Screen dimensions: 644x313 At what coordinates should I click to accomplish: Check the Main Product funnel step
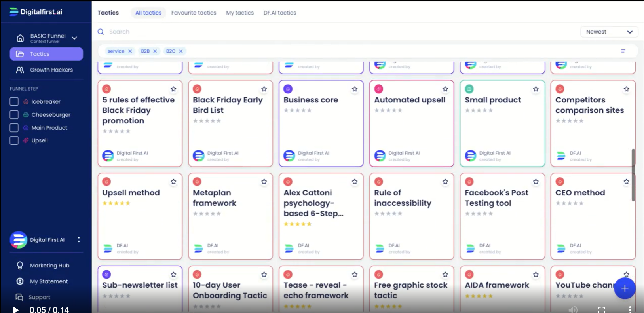tap(14, 128)
